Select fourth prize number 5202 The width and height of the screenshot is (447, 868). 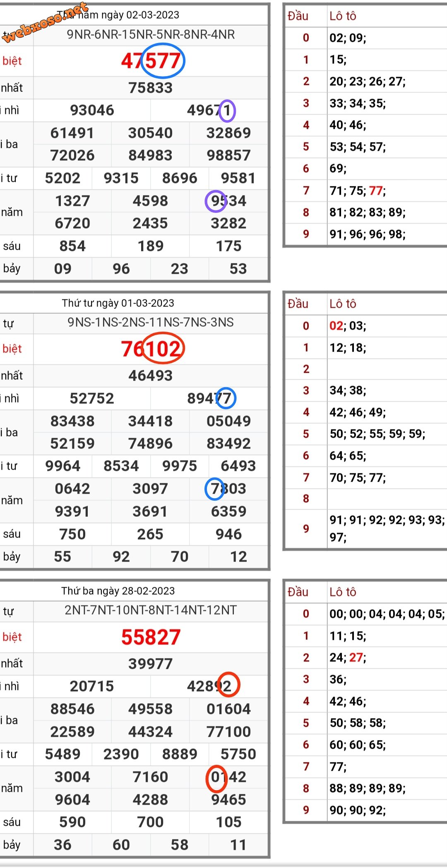[x=62, y=178]
